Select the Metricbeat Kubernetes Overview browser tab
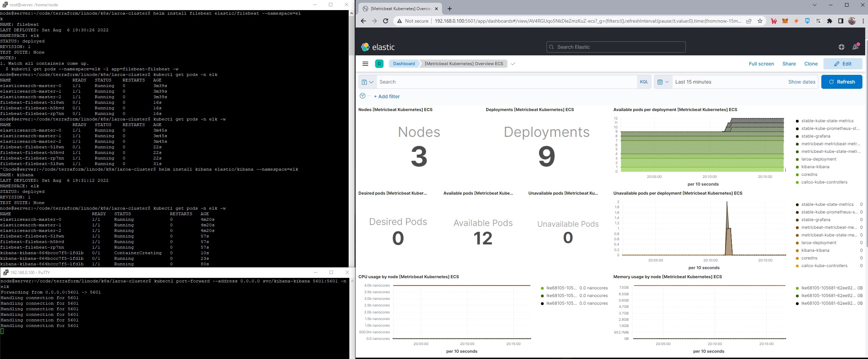This screenshot has width=868, height=359. (400, 9)
